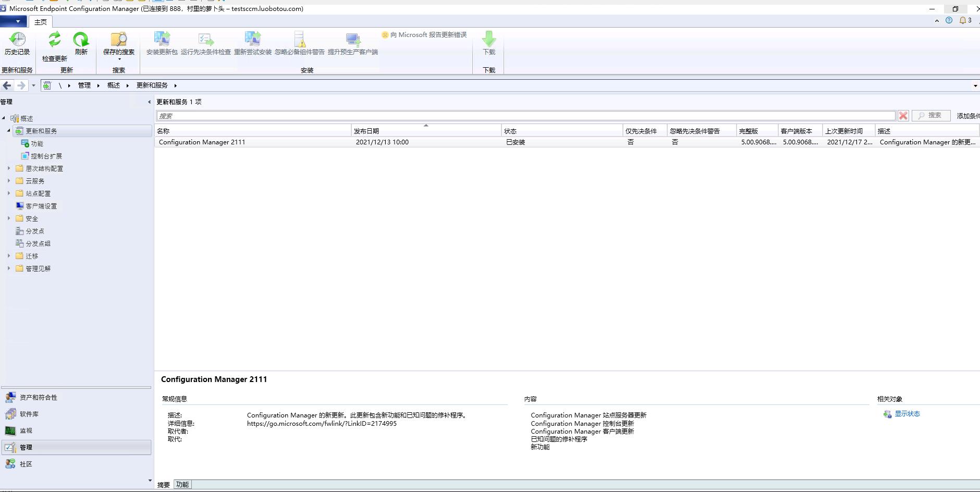
Task: Expand the 安全 folder
Action: pos(8,218)
